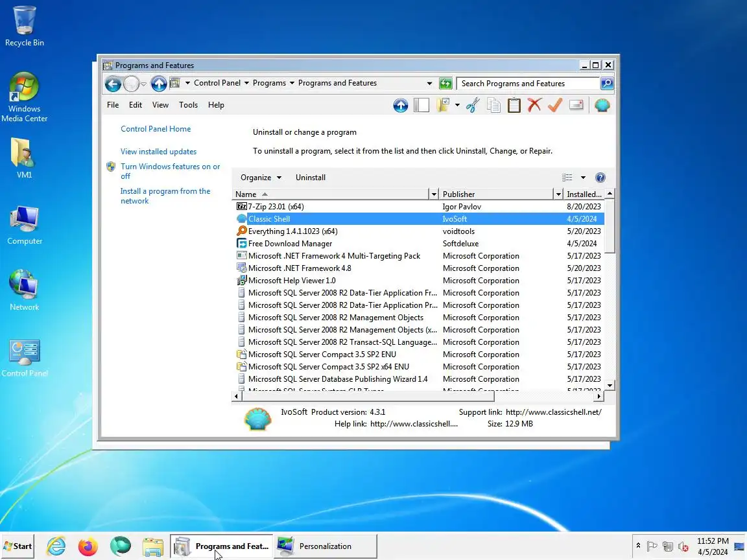Open the Edit menu

click(136, 105)
